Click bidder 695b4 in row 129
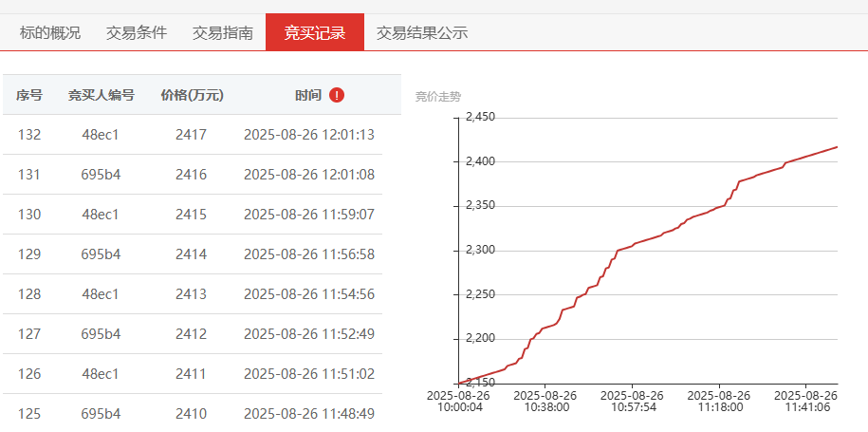This screenshot has height=432, width=868. click(101, 254)
